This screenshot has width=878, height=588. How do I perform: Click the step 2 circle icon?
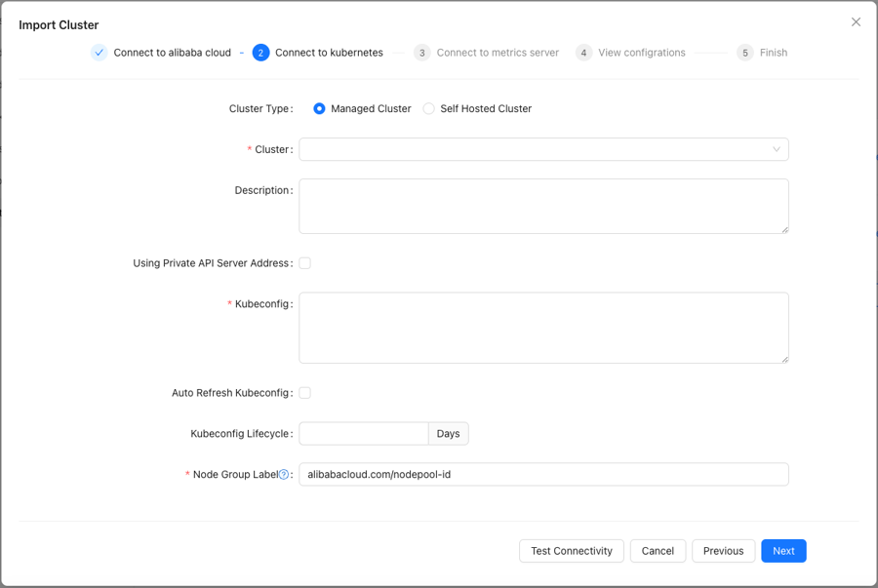pyautogui.click(x=260, y=53)
